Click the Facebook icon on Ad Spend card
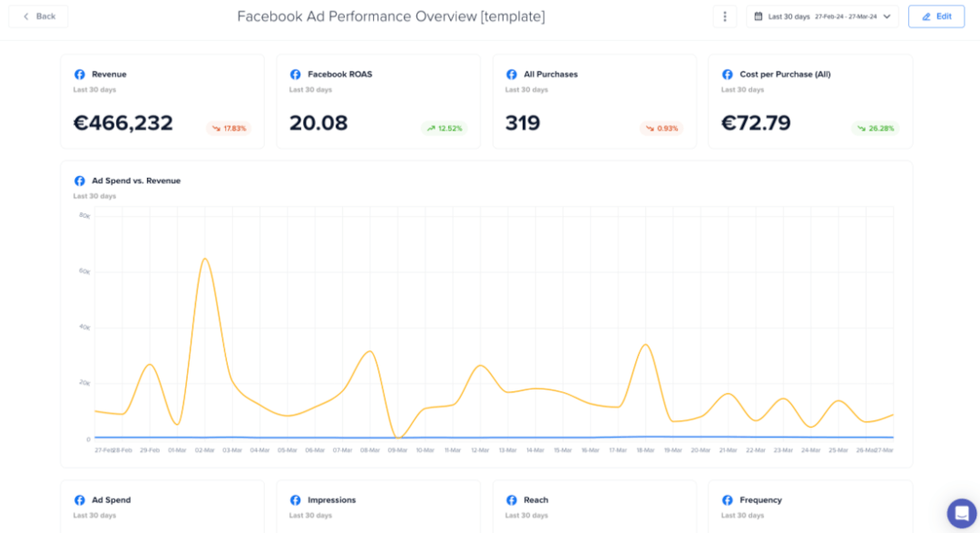 (79, 499)
